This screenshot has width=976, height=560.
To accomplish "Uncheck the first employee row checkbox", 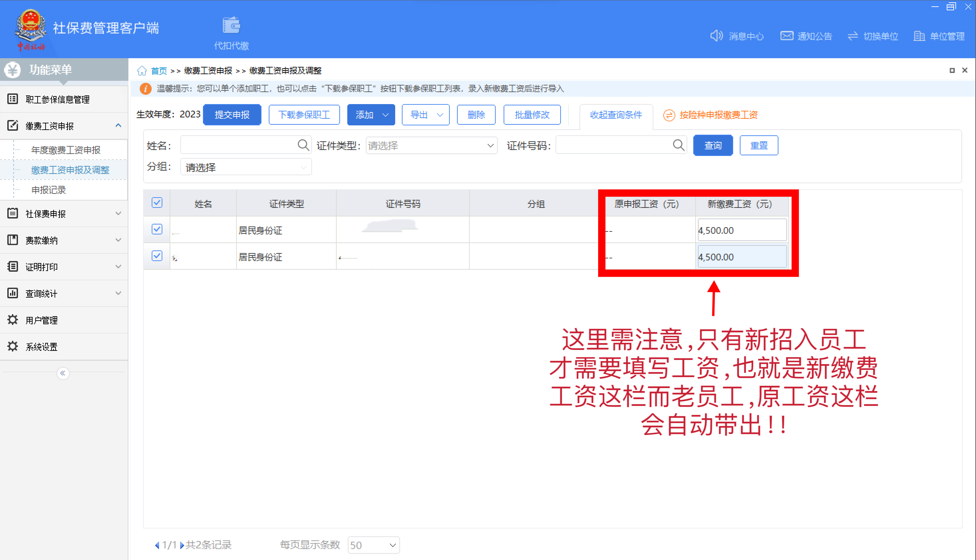I will [x=157, y=229].
